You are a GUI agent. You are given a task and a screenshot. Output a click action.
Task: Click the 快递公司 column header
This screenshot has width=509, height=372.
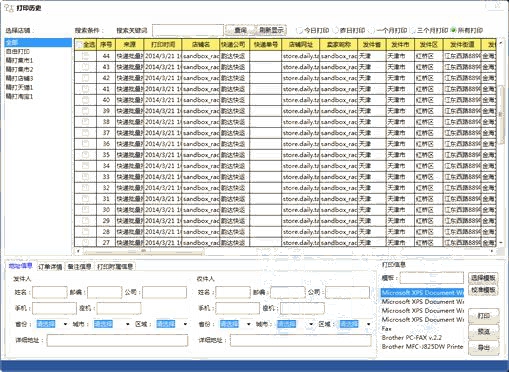point(235,45)
